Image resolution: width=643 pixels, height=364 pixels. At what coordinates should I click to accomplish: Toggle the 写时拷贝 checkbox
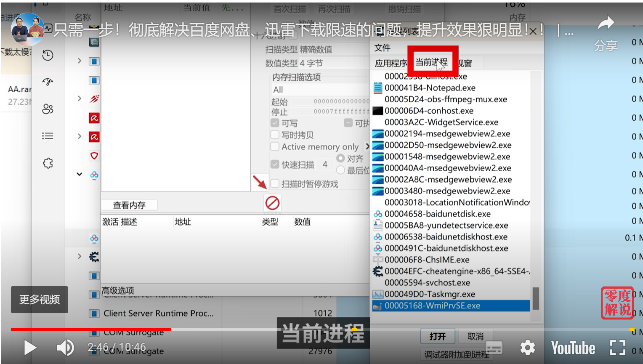275,135
